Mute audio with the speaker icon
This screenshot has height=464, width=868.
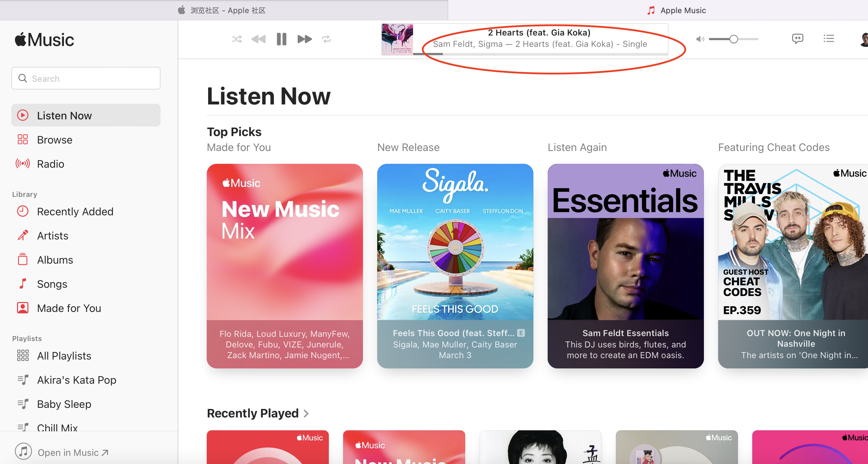pos(700,39)
